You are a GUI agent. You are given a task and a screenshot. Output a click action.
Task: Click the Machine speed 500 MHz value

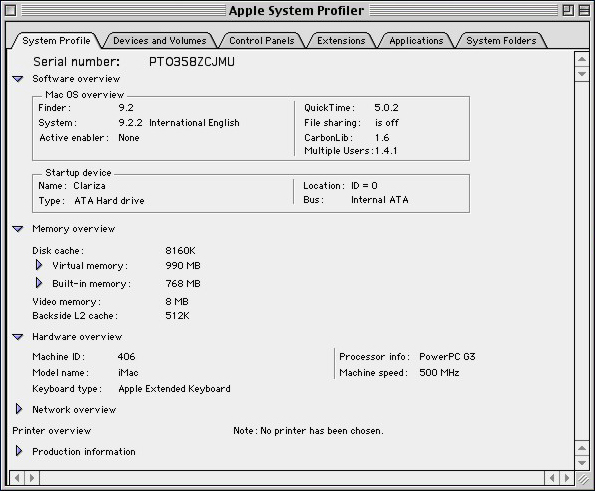point(439,373)
